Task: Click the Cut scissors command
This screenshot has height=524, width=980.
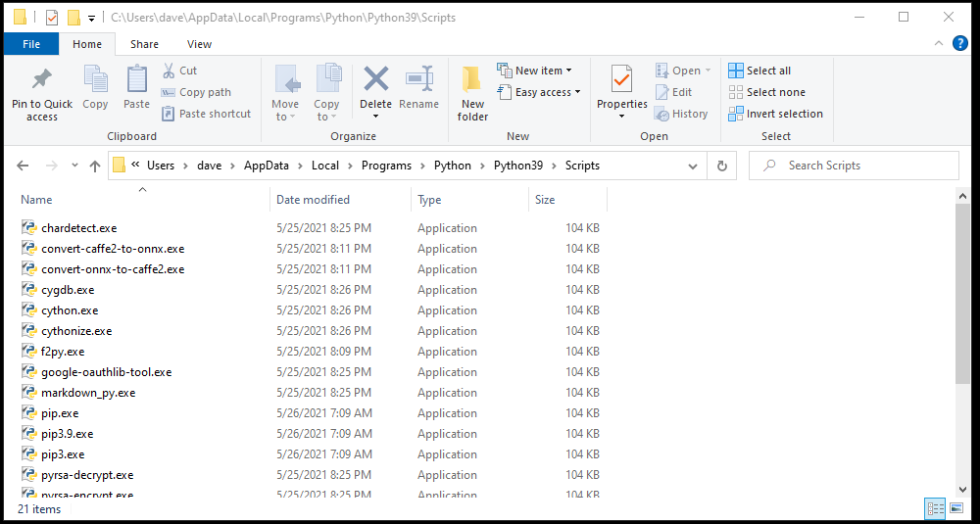Action: pyautogui.click(x=178, y=71)
